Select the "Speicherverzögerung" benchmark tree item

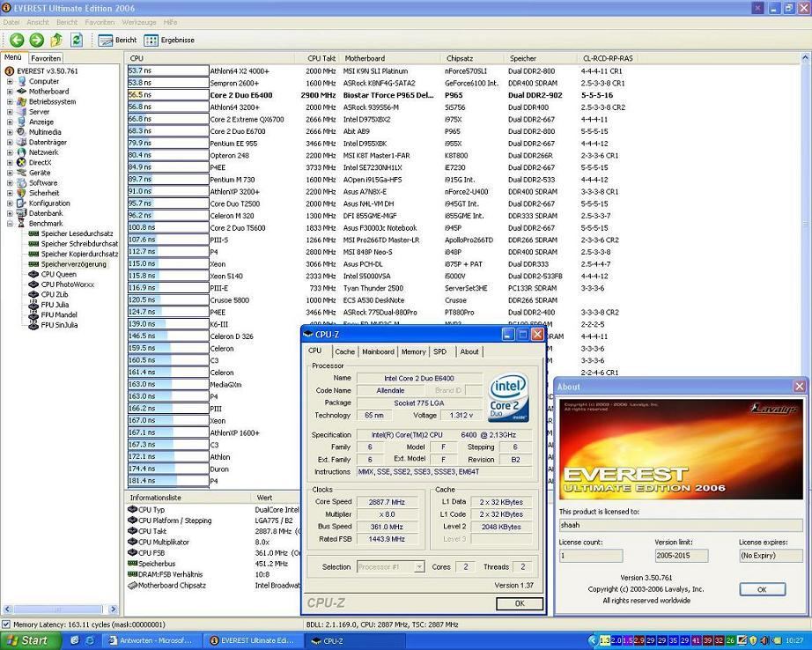[73, 264]
